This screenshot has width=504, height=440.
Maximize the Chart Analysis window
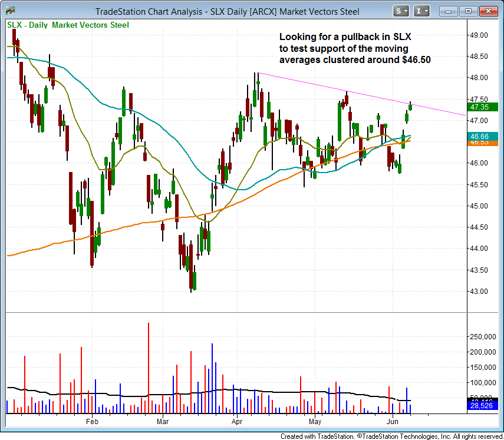468,12
